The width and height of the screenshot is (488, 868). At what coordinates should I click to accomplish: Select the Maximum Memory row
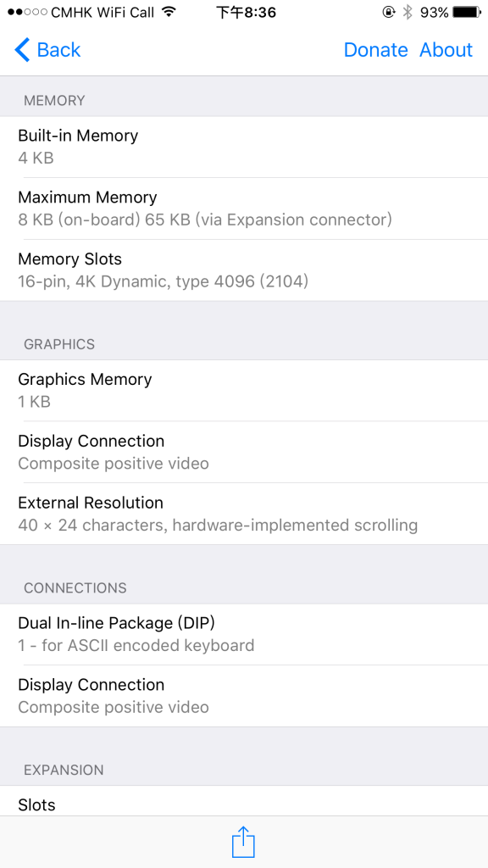tap(244, 209)
